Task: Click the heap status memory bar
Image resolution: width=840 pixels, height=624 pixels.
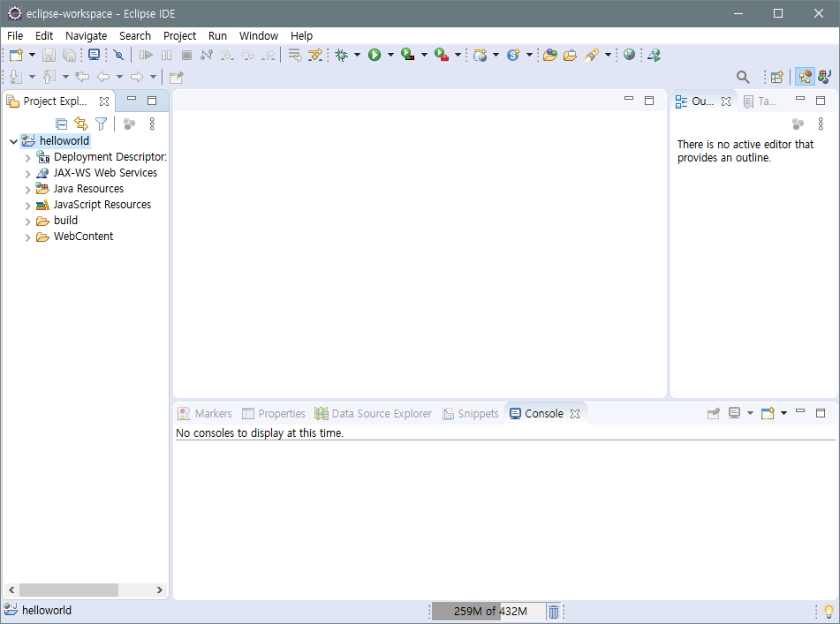Action: click(x=488, y=611)
